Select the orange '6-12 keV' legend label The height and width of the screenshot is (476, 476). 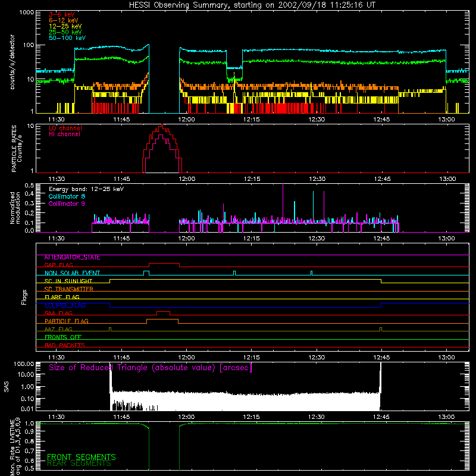[64, 20]
